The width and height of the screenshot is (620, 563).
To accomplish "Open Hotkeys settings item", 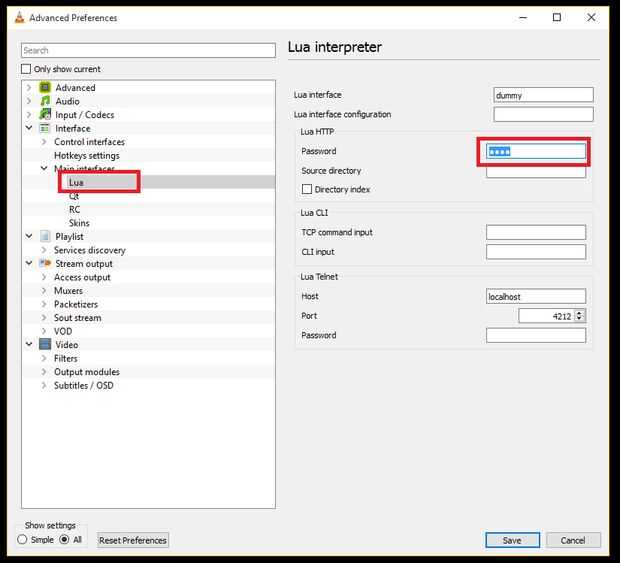I will pos(87,155).
